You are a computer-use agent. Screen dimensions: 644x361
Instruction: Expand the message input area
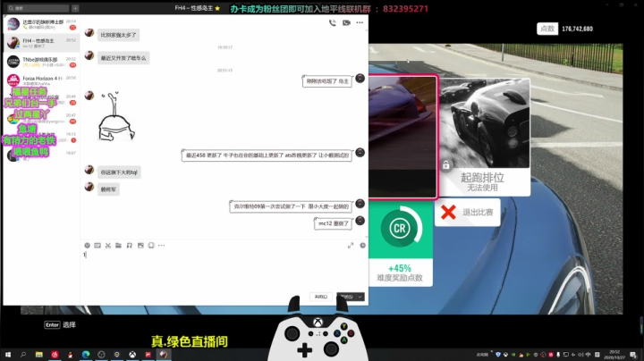click(x=351, y=246)
